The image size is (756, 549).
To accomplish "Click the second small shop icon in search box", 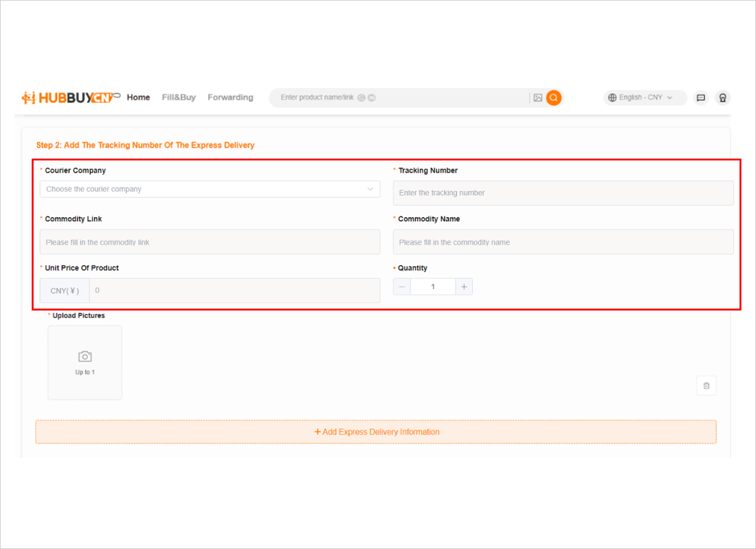I will tap(372, 98).
